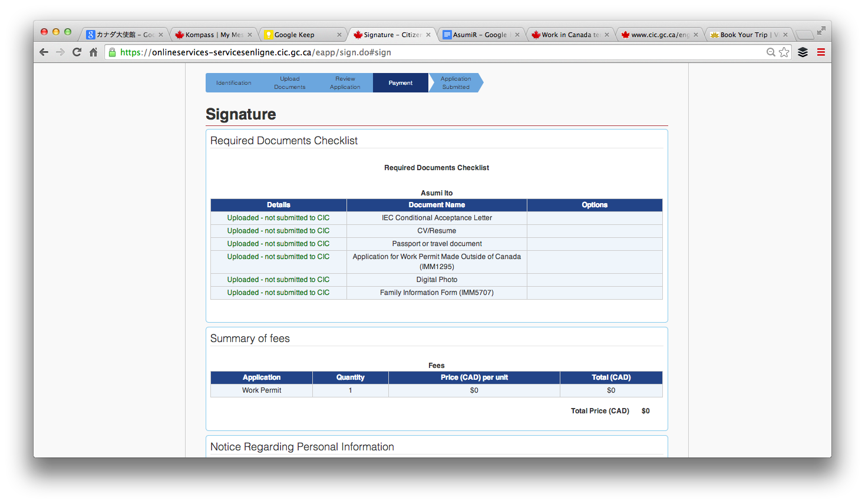The height and width of the screenshot is (504, 865).
Task: Go to the Review Application step
Action: (x=345, y=83)
